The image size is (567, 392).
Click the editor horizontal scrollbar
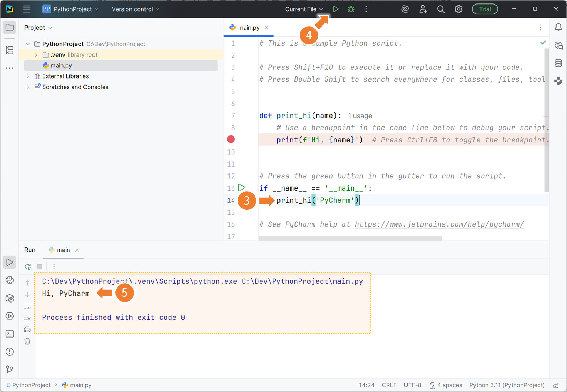[350, 238]
